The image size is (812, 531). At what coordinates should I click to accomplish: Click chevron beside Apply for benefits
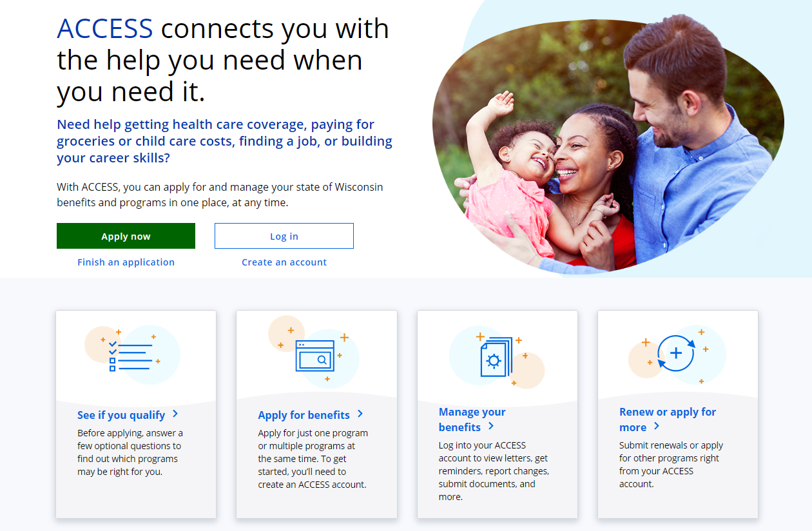click(360, 414)
